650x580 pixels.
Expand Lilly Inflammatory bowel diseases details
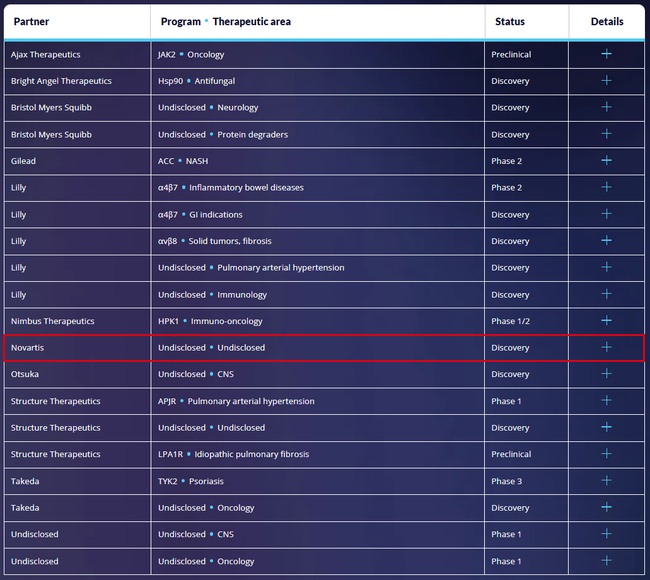[606, 187]
